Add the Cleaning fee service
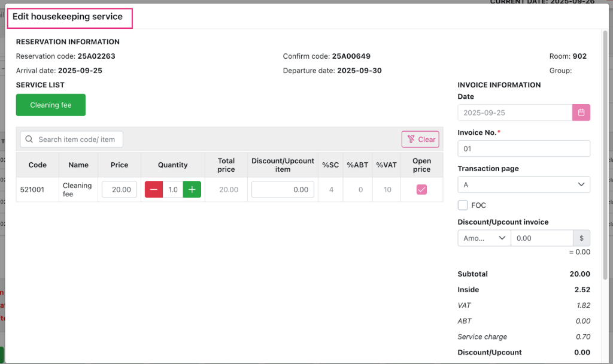Screen dimensions: 613x364 (51, 105)
